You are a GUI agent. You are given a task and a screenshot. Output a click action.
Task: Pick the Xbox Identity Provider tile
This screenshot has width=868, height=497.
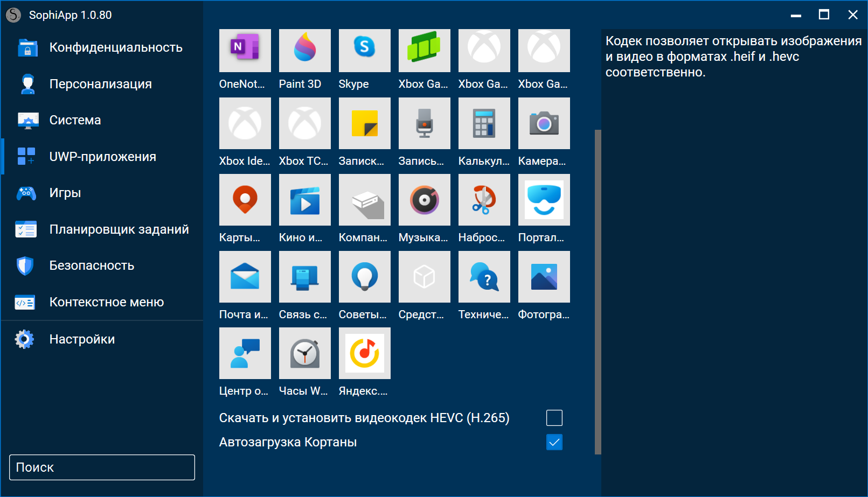(245, 123)
